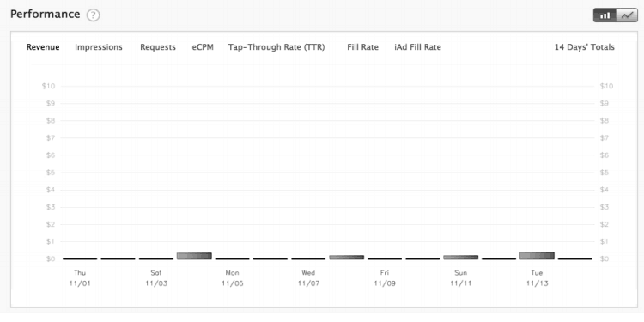644x322 pixels.
Task: Select the Impressions metric tab
Action: click(99, 47)
